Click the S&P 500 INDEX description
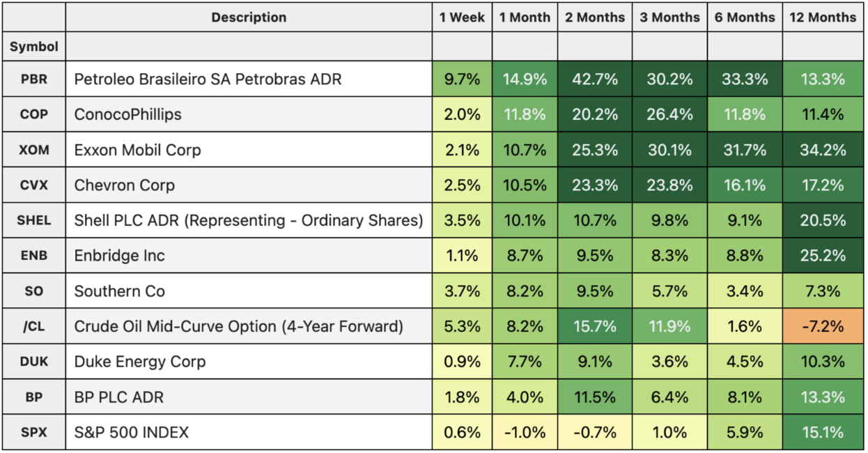This screenshot has height=453, width=868. [x=132, y=432]
